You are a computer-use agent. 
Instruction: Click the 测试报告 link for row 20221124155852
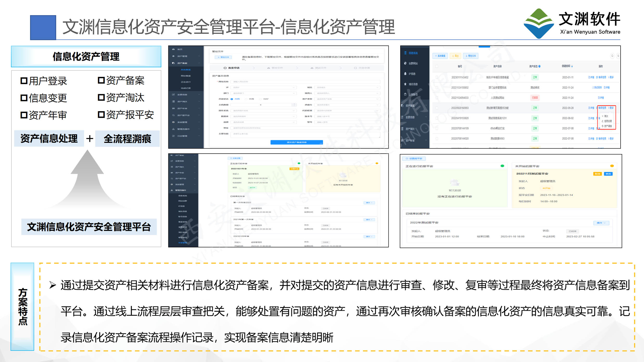[x=597, y=88]
